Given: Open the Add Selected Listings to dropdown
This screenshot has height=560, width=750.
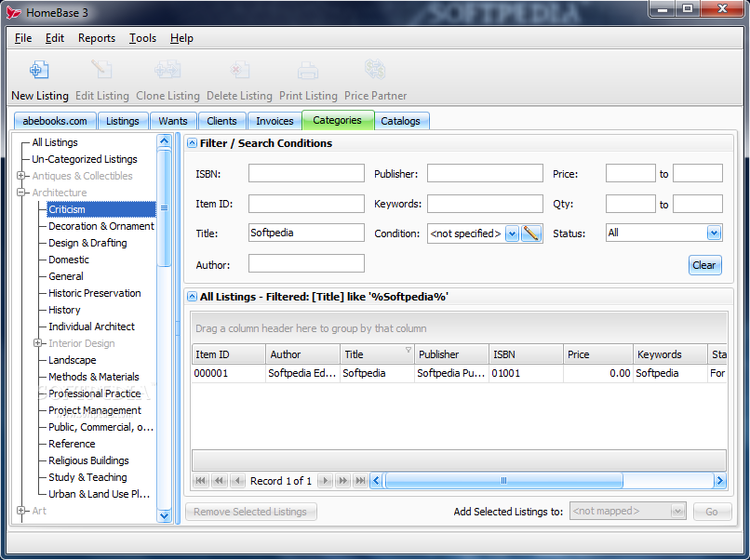Looking at the screenshot, I should [x=677, y=512].
